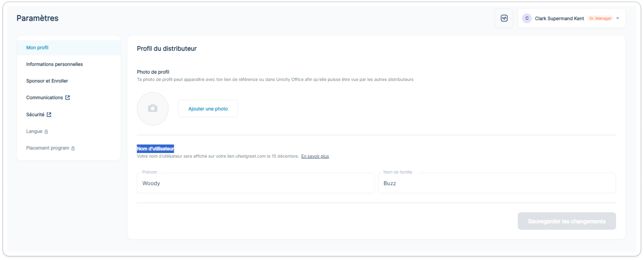Click the lock icon beside Placement program

(73, 148)
